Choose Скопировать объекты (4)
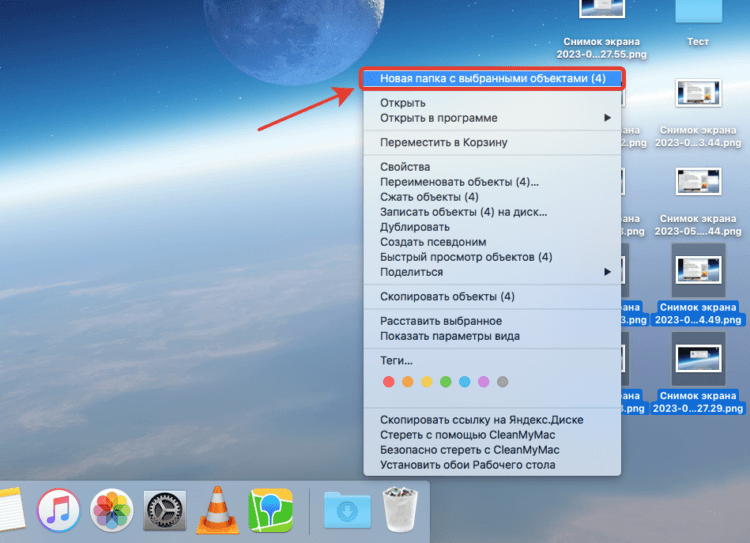The image size is (750, 543). pos(493,296)
